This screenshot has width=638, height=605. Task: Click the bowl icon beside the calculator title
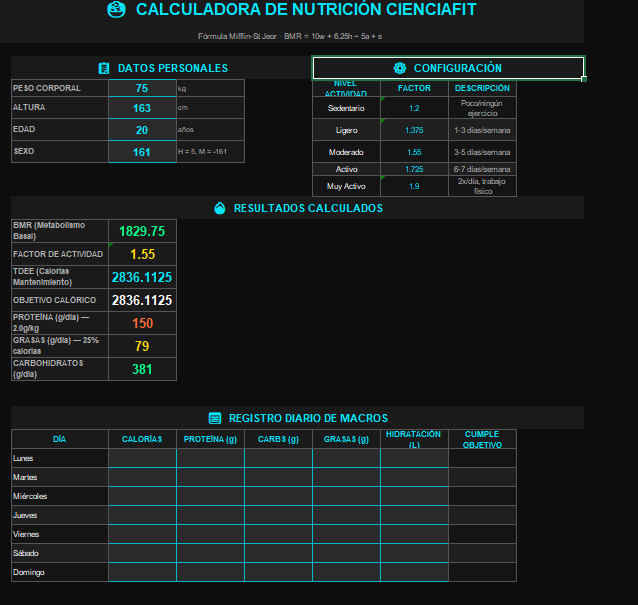click(x=116, y=9)
